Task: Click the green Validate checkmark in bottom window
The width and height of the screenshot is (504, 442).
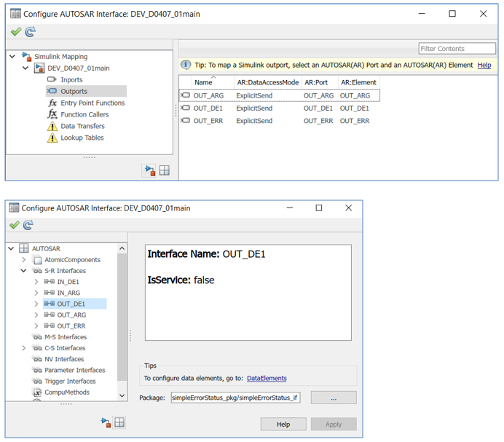Action: point(15,225)
